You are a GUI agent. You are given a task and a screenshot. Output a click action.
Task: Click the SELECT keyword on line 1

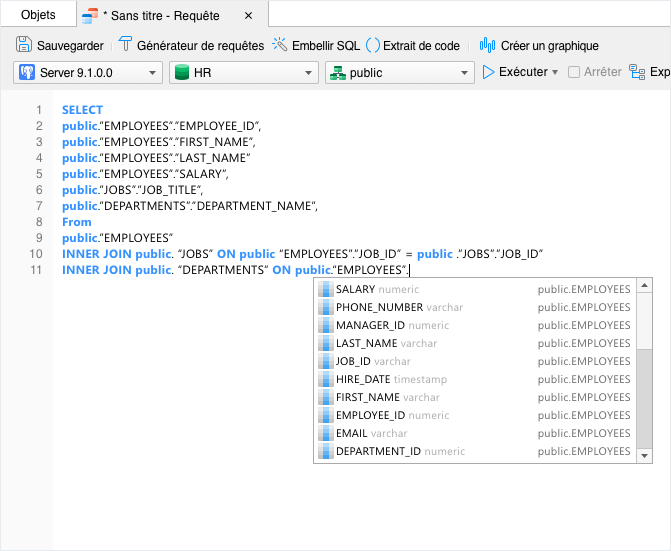point(83,110)
